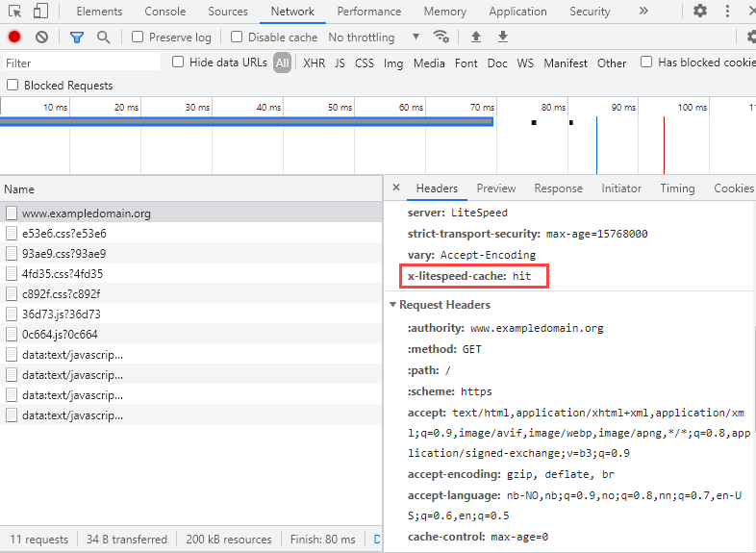Select the c892f.css?c892f request row

point(191,294)
